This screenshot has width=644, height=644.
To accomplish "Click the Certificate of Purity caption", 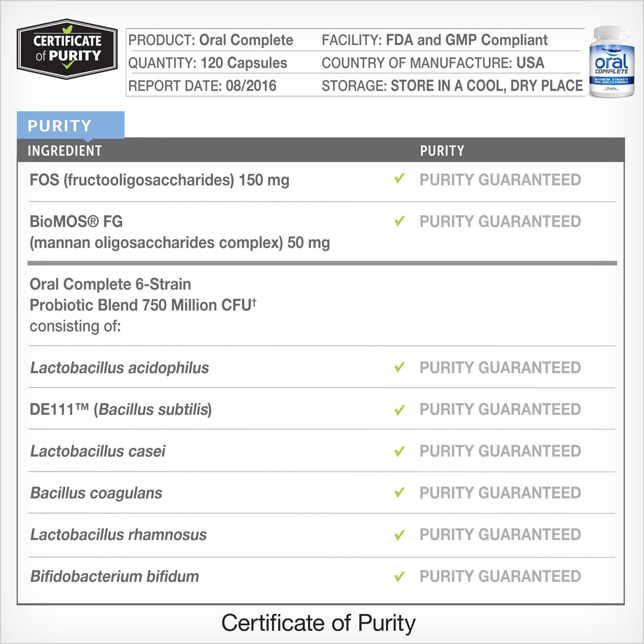I will tap(318, 623).
